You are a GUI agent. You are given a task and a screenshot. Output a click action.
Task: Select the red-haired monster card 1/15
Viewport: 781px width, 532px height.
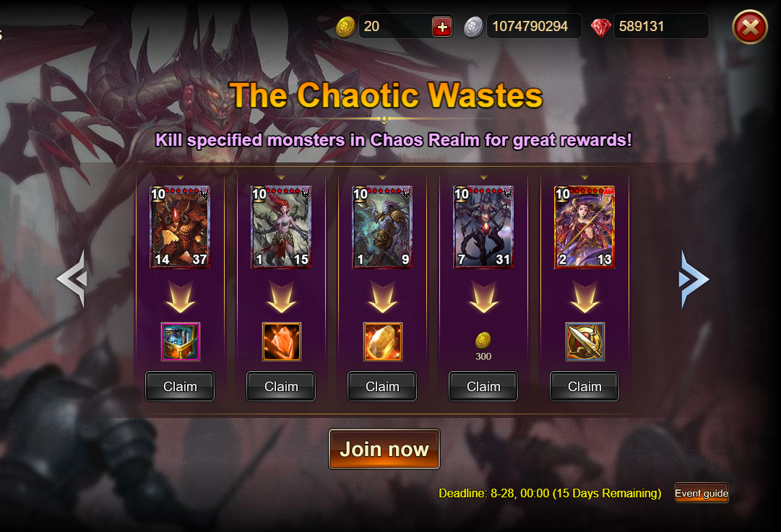click(x=282, y=227)
